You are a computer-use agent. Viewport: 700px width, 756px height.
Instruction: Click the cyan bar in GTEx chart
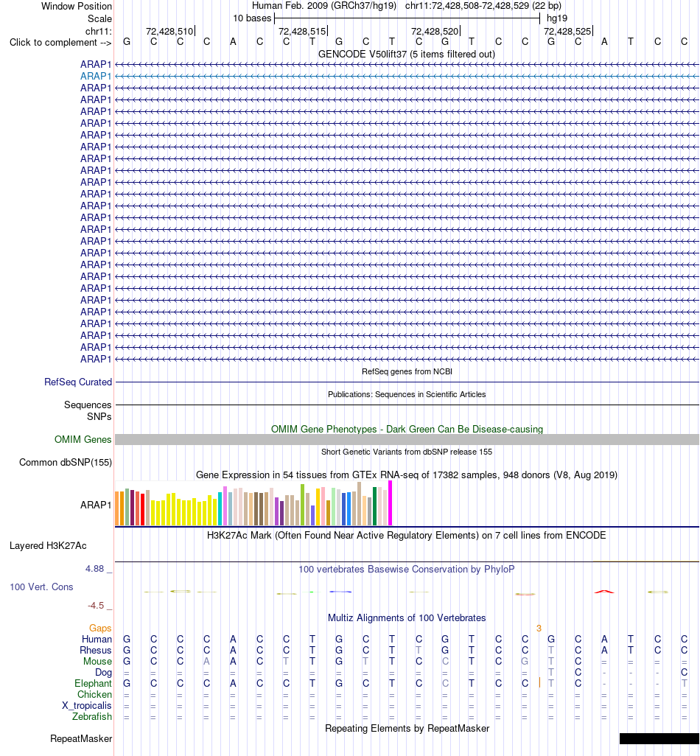220,508
